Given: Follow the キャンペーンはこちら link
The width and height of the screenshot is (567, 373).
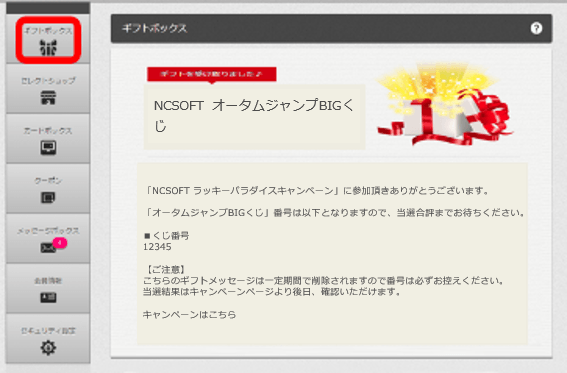Looking at the screenshot, I should click(189, 314).
